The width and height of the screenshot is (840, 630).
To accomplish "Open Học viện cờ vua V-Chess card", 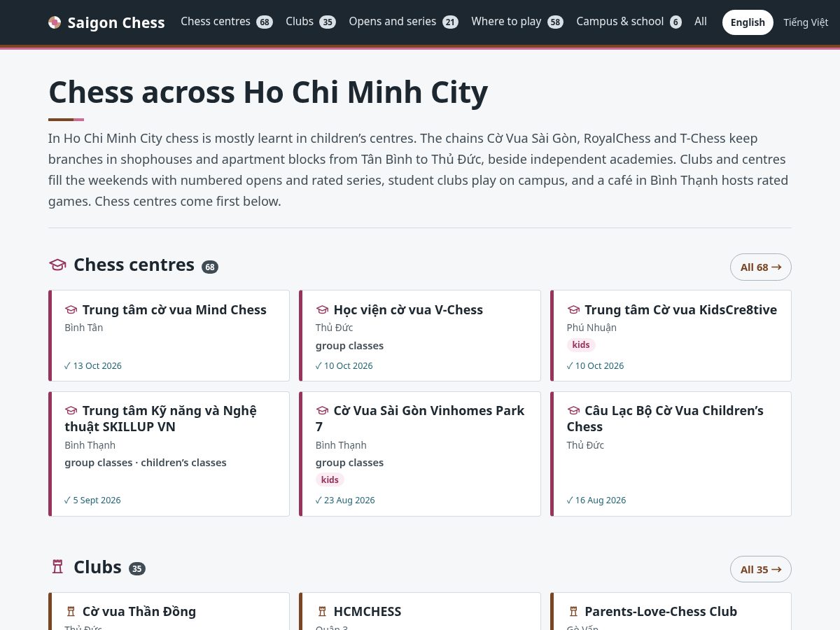I will [x=420, y=336].
